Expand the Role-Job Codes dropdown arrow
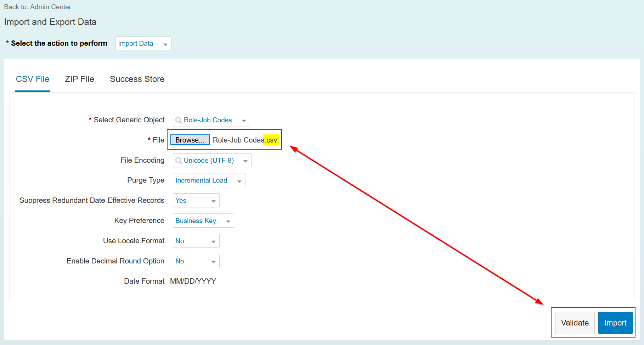The height and width of the screenshot is (345, 644). tap(244, 121)
